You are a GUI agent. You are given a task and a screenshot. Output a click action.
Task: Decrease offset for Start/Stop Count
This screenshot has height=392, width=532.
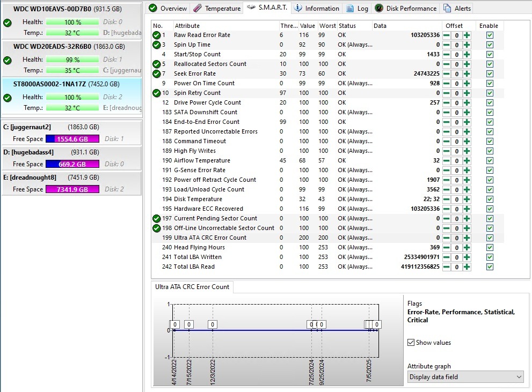pos(447,55)
